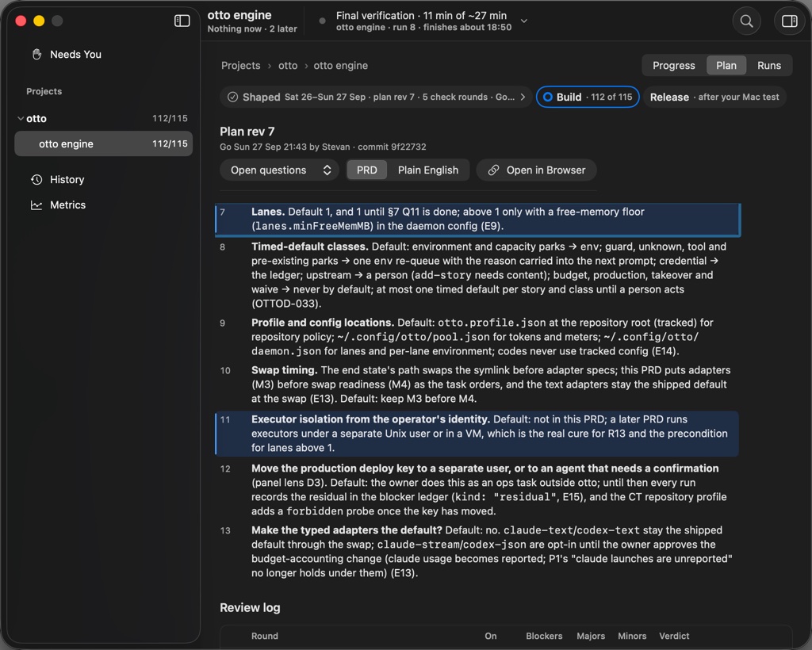
Task: Select question 12 about production deploy key
Action: pos(477,490)
